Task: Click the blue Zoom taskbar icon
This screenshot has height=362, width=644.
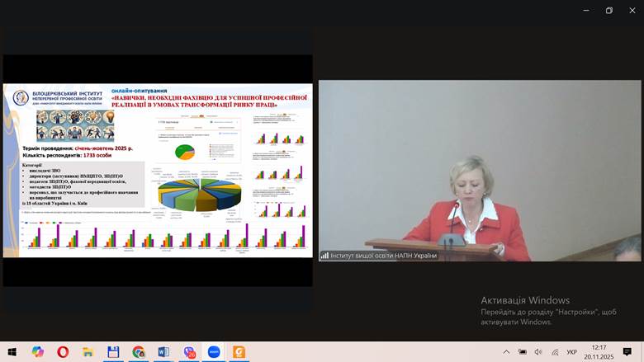Action: pyautogui.click(x=214, y=352)
